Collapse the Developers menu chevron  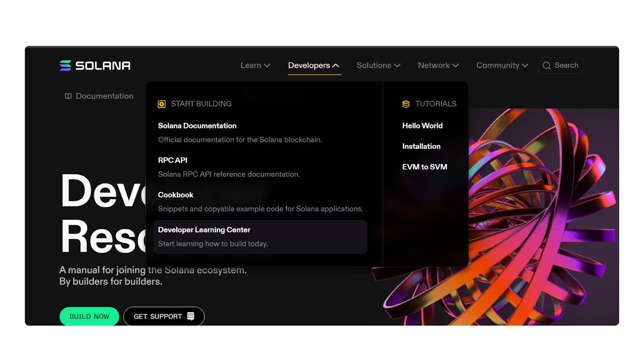click(336, 66)
